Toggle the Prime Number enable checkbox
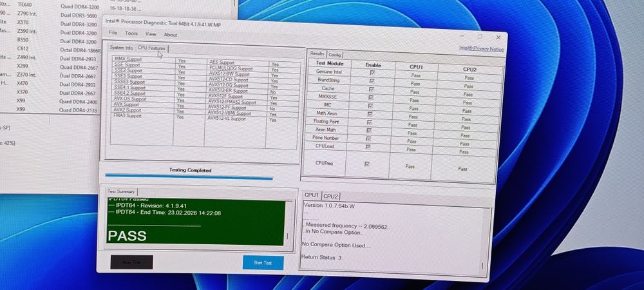This screenshot has height=290, width=644. click(x=369, y=139)
